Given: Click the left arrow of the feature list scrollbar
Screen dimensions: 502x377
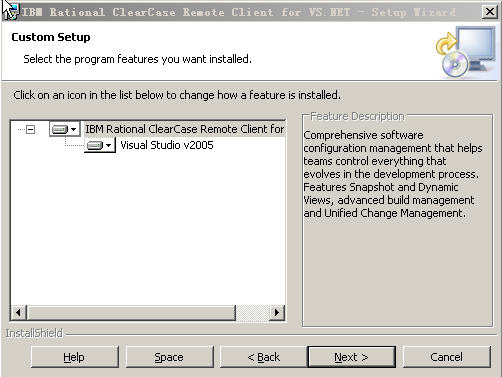Looking at the screenshot, I should tap(19, 313).
